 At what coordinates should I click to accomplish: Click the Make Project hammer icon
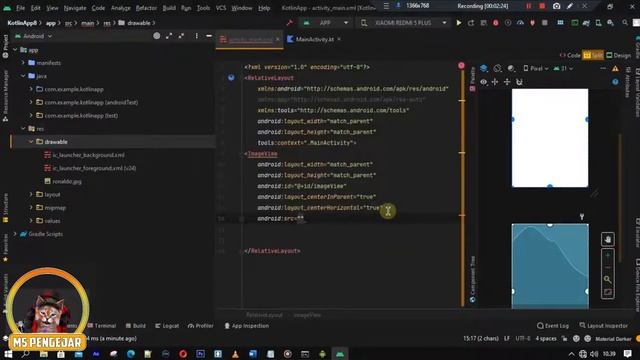(x=290, y=23)
